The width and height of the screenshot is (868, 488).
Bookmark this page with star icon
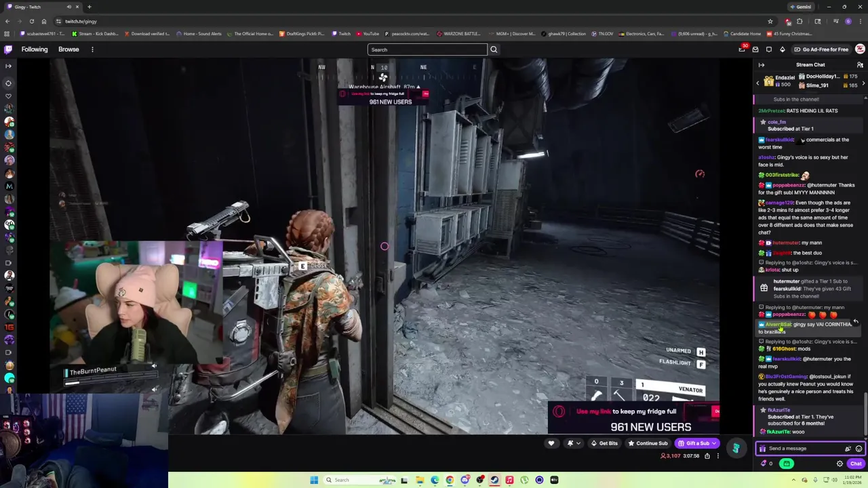point(770,21)
